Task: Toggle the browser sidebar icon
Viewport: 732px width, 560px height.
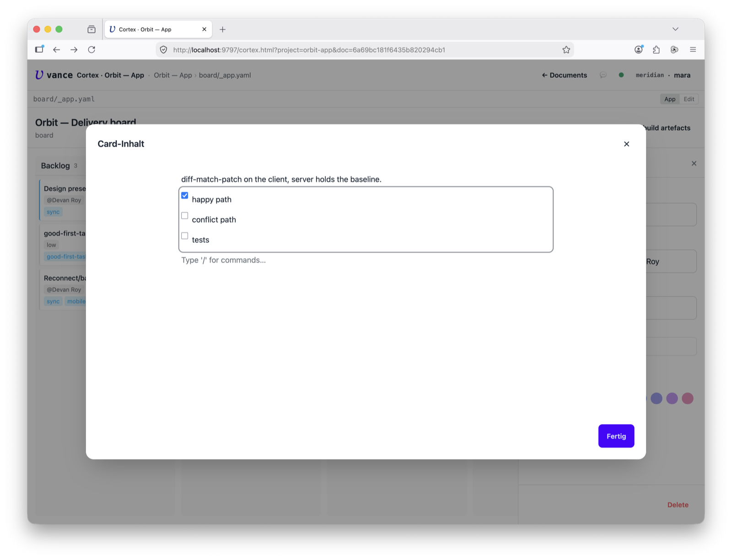Action: [39, 49]
